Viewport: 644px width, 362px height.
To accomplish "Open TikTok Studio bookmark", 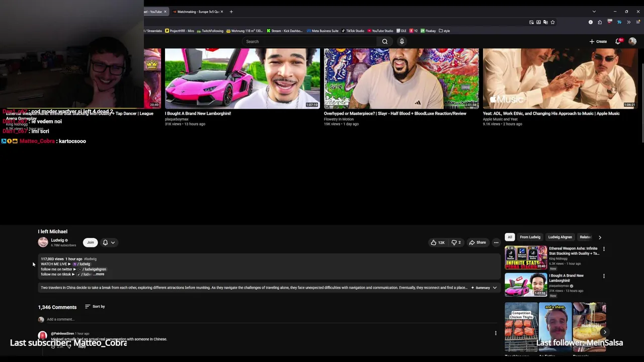I will tap(353, 31).
